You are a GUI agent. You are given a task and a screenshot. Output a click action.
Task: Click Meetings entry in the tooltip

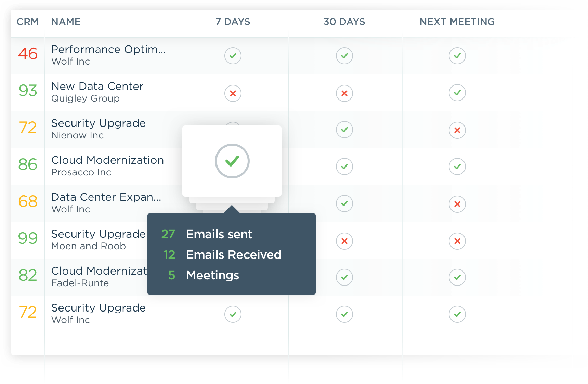[212, 275]
